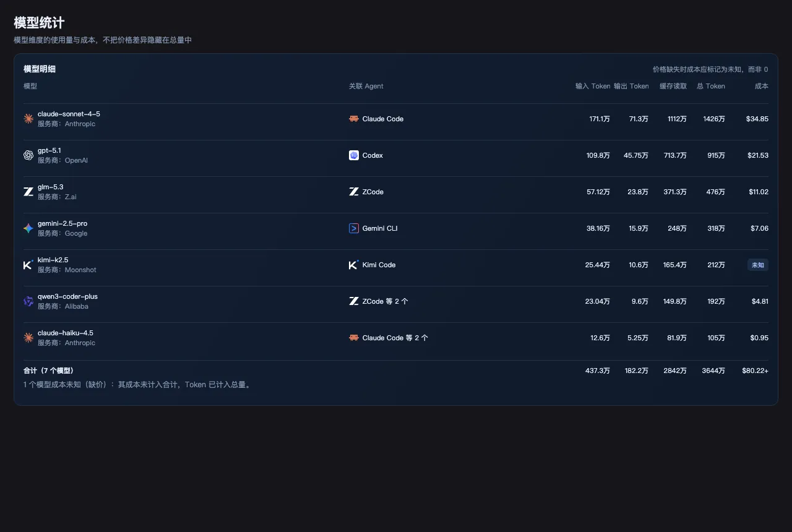Click the Claude Code icon in haiku row
Image resolution: width=792 pixels, height=532 pixels.
(x=354, y=338)
